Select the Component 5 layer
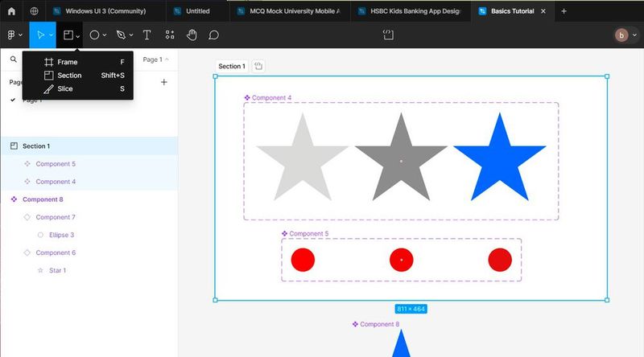Image resolution: width=644 pixels, height=357 pixels. [x=89, y=164]
